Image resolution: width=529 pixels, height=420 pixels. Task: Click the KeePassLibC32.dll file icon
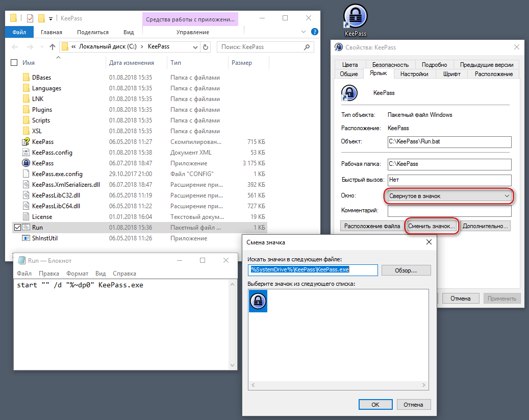point(26,195)
